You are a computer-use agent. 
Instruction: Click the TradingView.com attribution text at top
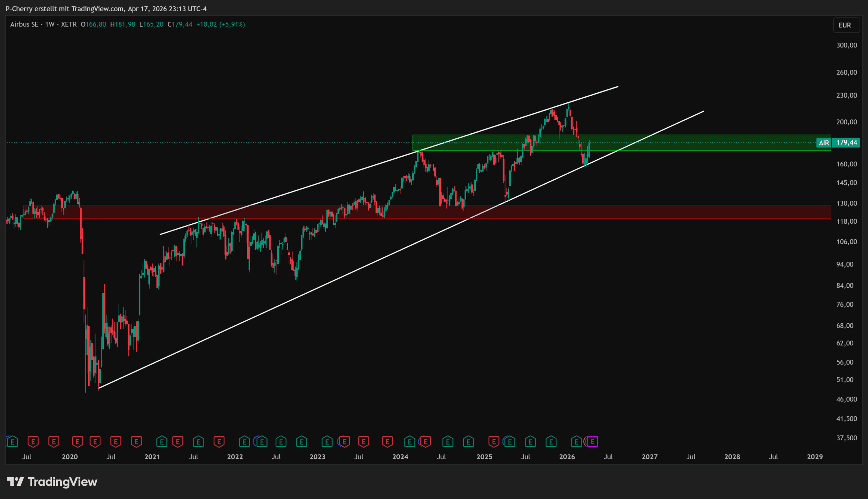click(x=97, y=8)
